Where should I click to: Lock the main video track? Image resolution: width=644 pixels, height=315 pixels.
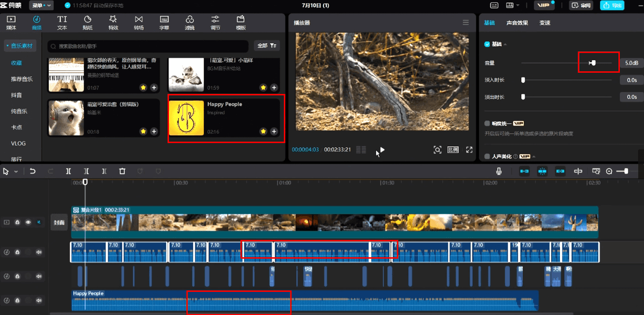click(x=17, y=222)
